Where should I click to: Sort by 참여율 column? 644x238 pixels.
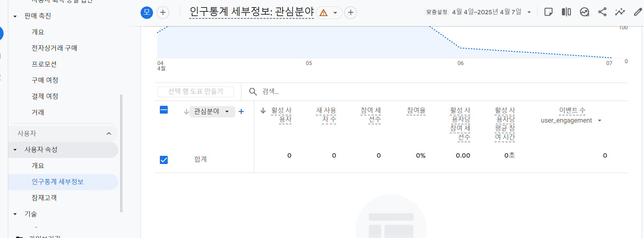pyautogui.click(x=416, y=110)
